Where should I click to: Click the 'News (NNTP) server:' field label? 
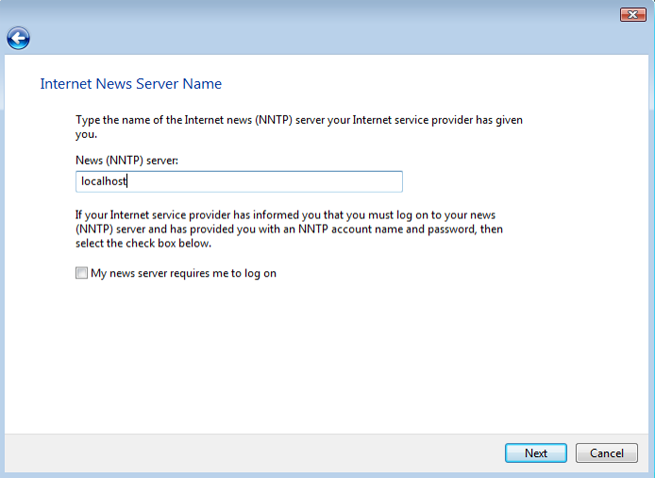coord(127,160)
